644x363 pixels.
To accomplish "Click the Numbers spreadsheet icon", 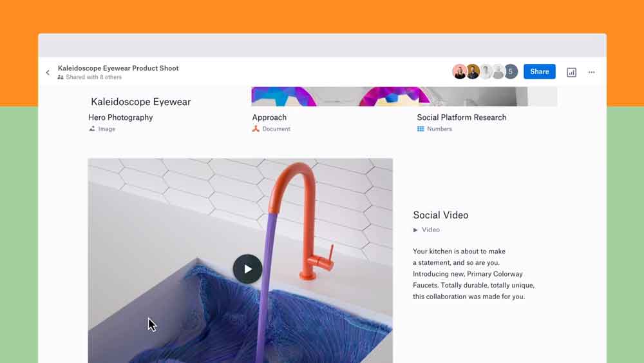I will [421, 129].
